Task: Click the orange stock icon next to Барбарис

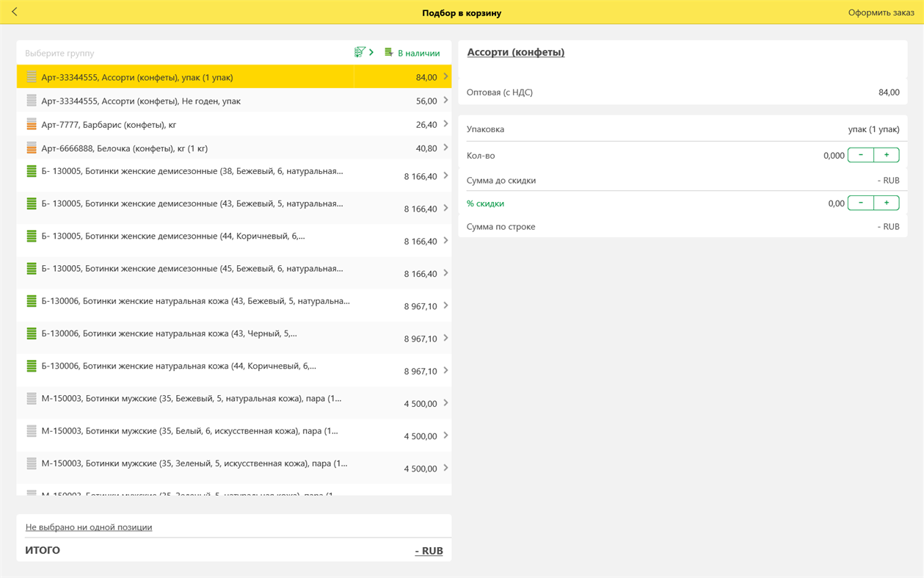Action: (x=30, y=124)
